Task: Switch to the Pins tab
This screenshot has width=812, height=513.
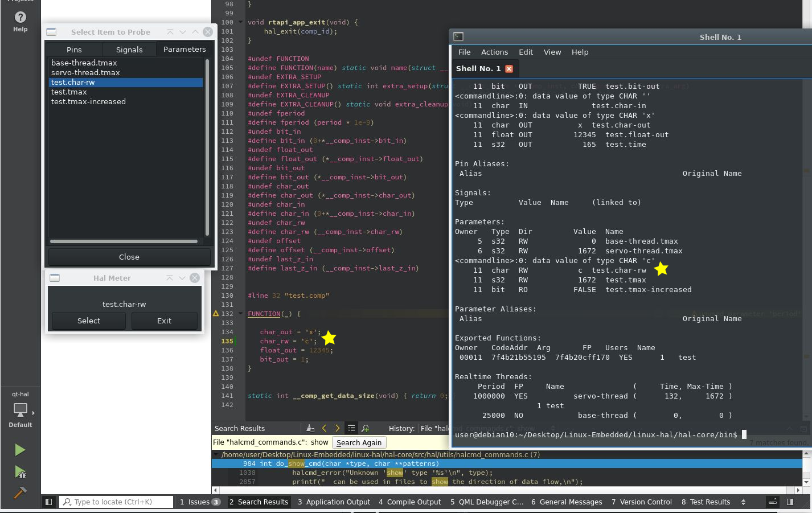Action: pos(74,50)
